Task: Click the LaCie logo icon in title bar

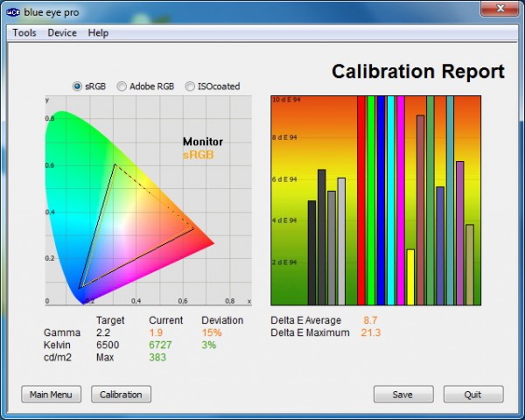Action: point(13,12)
